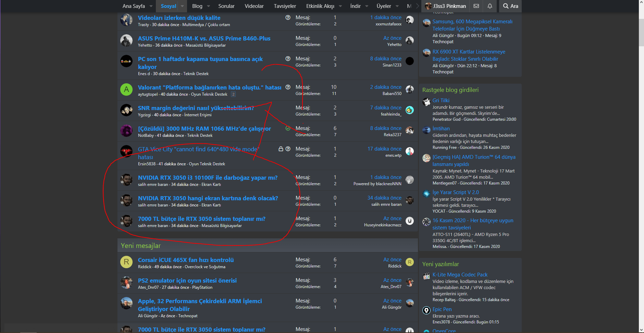Go to the Ana Sayfa menu item
This screenshot has width=644, height=333.
(134, 6)
